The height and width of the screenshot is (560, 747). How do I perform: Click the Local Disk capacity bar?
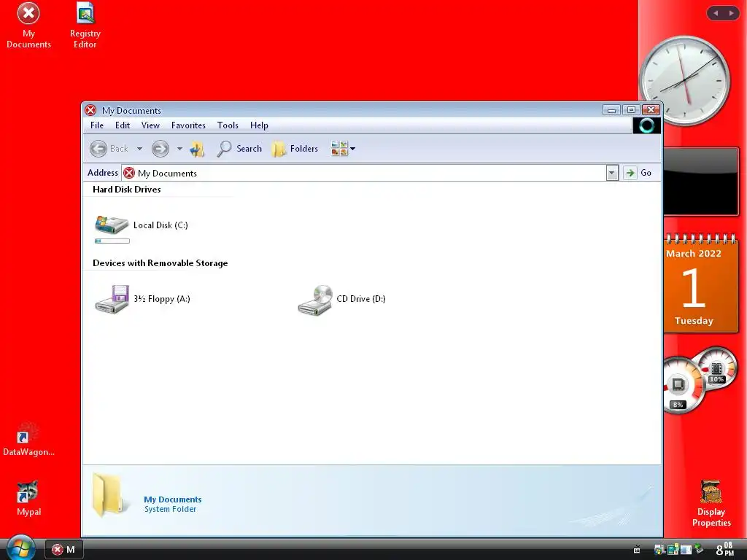(112, 241)
